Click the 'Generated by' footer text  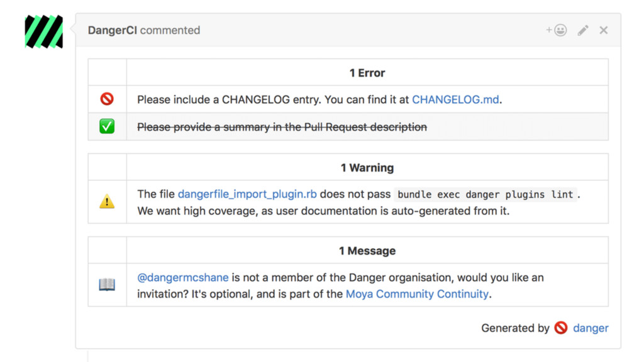tap(515, 328)
